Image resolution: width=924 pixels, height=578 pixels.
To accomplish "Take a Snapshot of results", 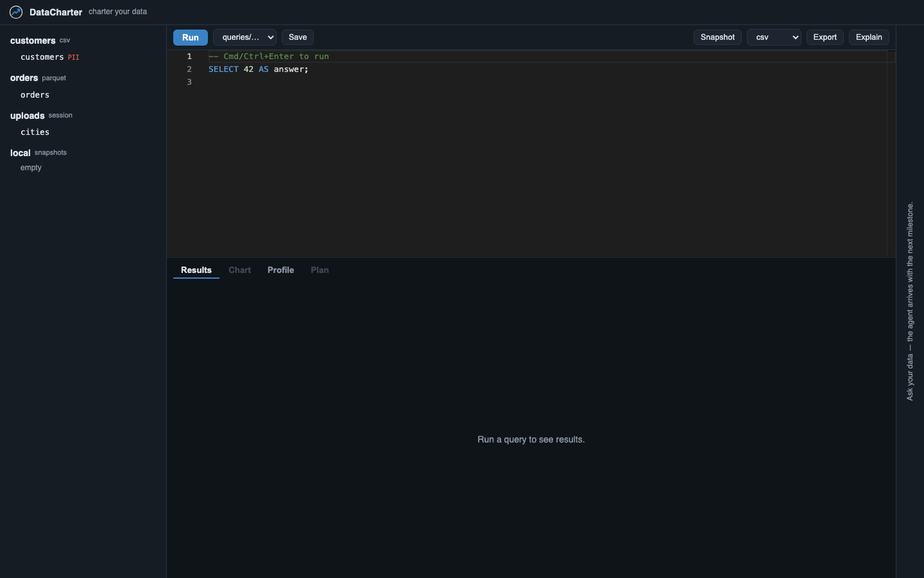I will tap(717, 37).
